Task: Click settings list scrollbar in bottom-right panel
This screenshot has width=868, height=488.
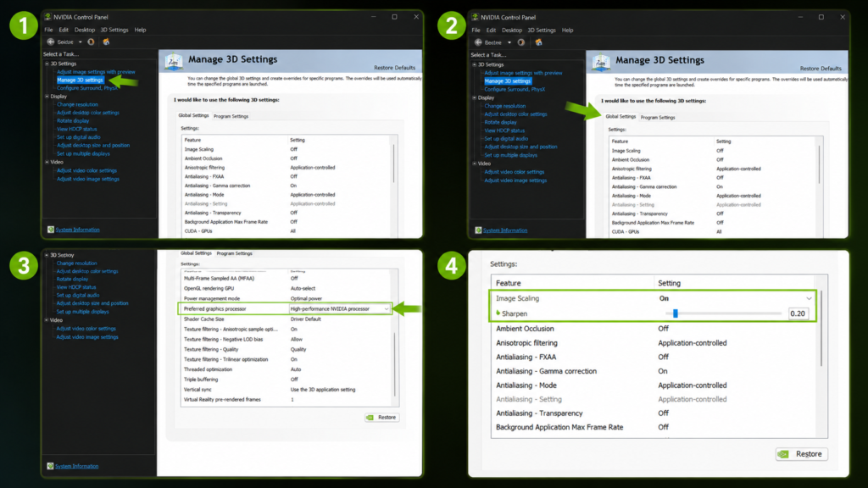Action: (821, 328)
